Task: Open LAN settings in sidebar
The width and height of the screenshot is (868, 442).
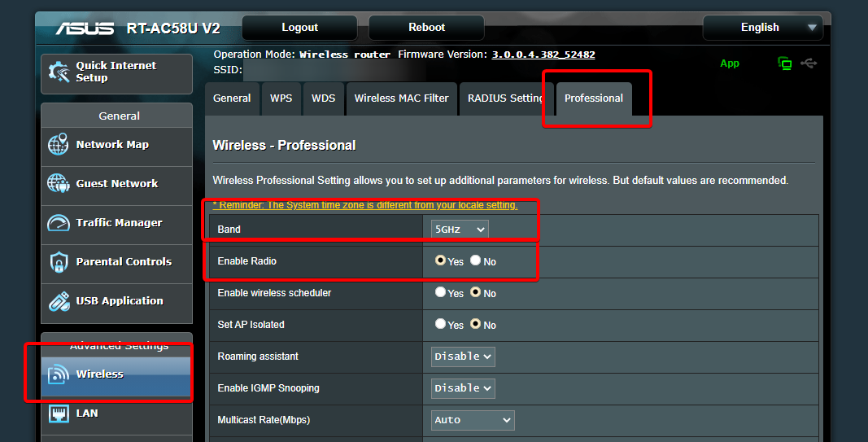Action: tap(117, 414)
